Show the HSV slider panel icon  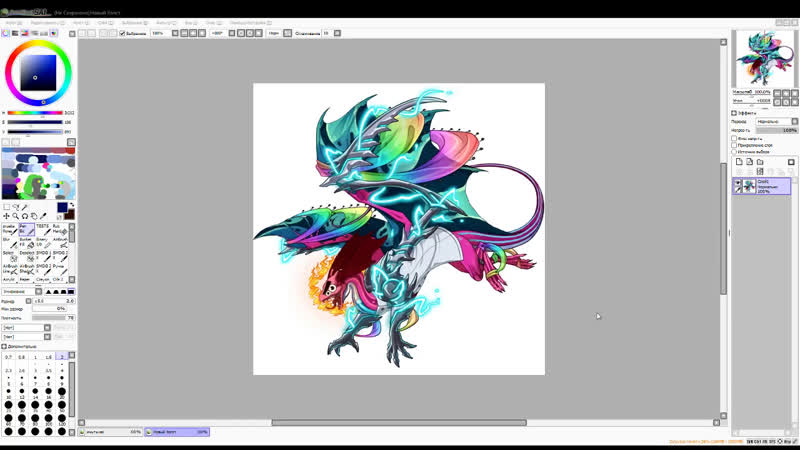[x=24, y=33]
